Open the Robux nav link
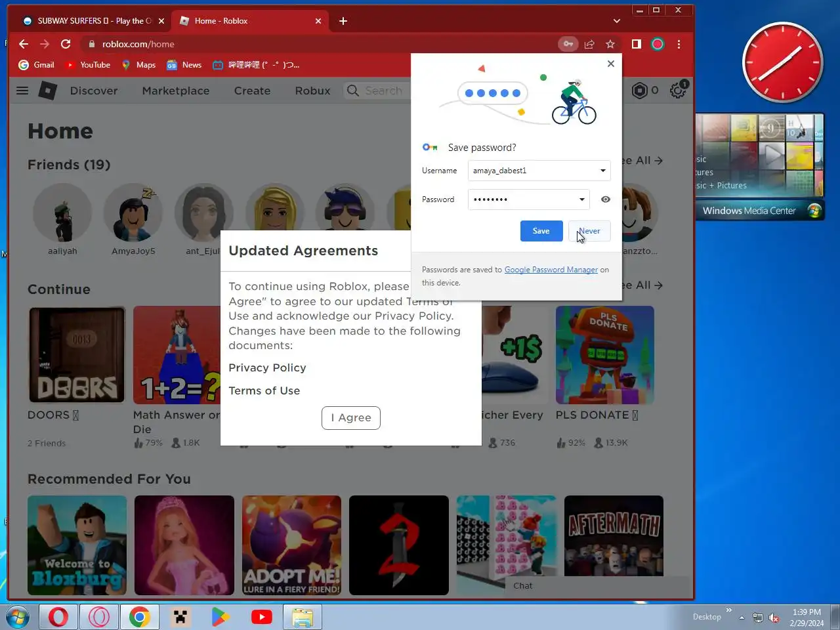 click(x=312, y=91)
